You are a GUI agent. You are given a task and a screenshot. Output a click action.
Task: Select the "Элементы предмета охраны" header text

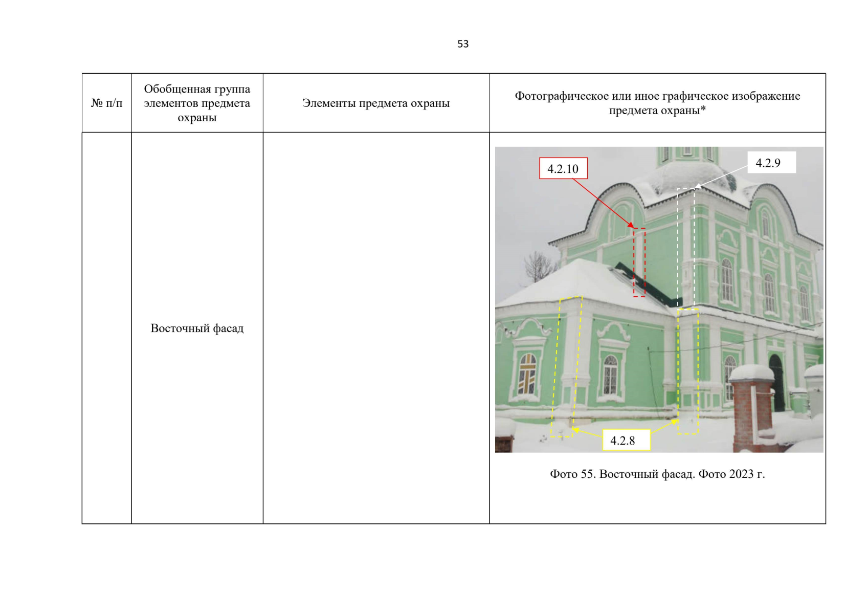[376, 103]
